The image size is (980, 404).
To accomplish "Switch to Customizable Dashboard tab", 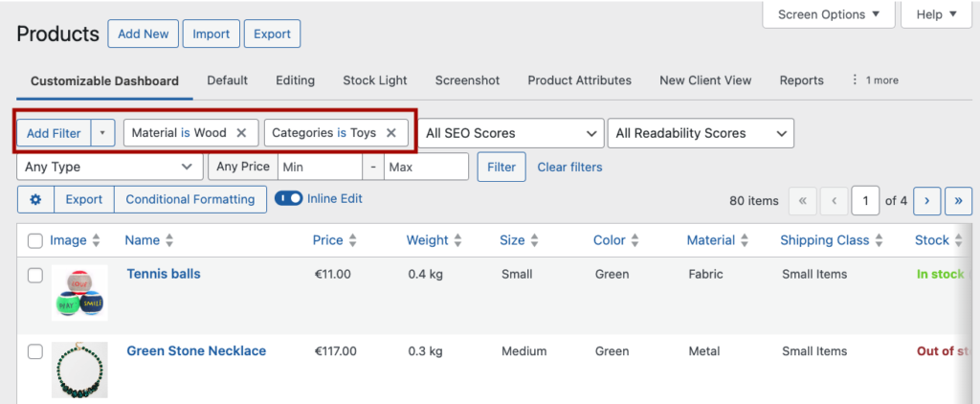I will point(105,80).
